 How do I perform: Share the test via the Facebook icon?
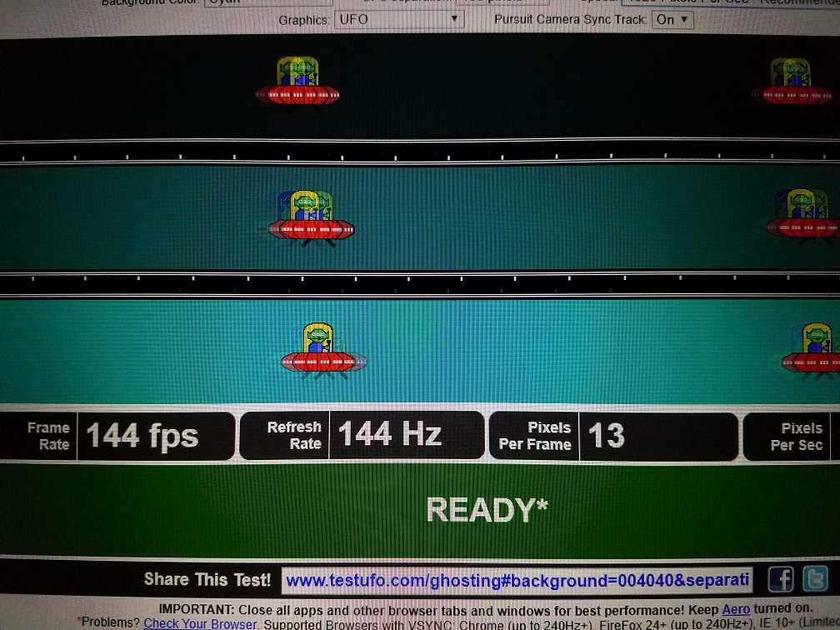(x=781, y=579)
